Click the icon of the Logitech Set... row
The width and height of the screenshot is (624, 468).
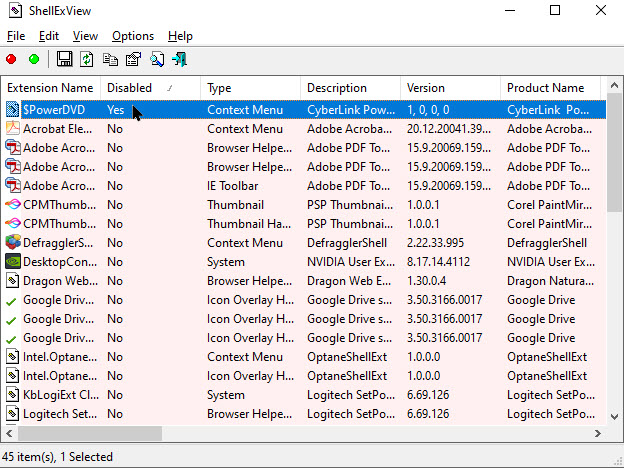[12, 413]
